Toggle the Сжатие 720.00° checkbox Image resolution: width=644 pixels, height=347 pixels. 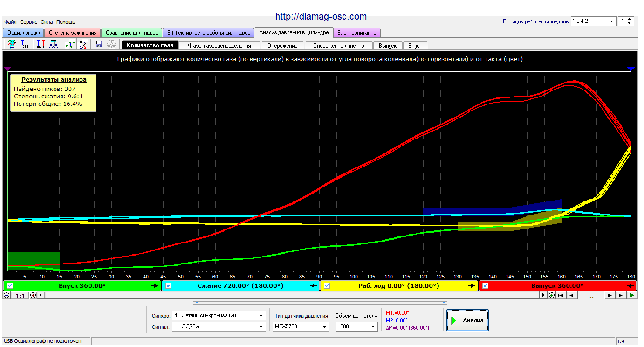[x=168, y=286]
